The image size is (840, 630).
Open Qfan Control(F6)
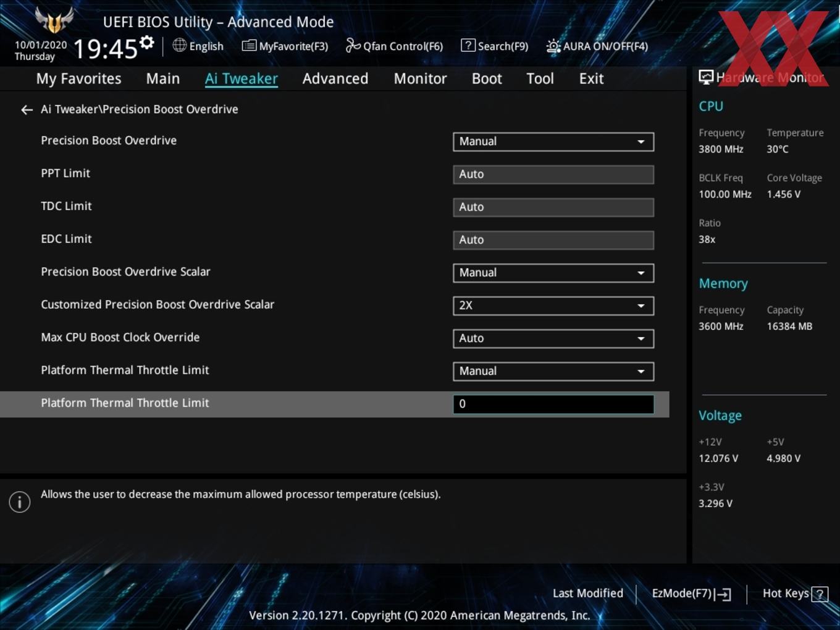(394, 46)
